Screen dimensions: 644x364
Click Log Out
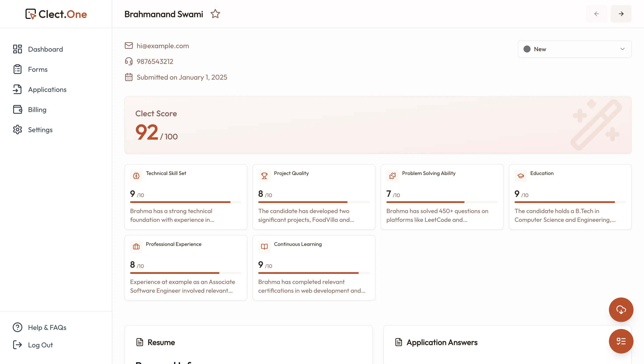coord(40,345)
